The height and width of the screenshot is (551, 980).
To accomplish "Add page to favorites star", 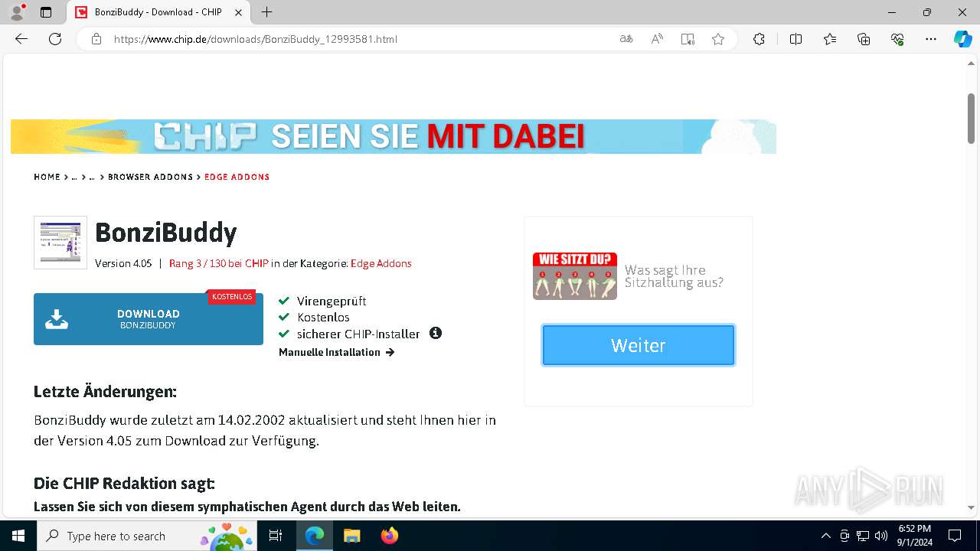I will (718, 39).
